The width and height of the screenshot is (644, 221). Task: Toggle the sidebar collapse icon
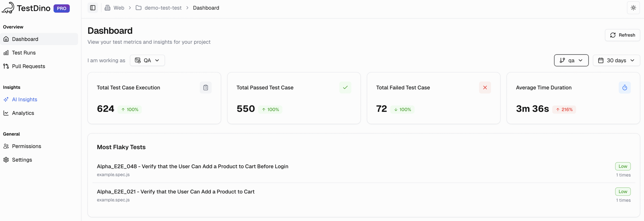point(93,8)
